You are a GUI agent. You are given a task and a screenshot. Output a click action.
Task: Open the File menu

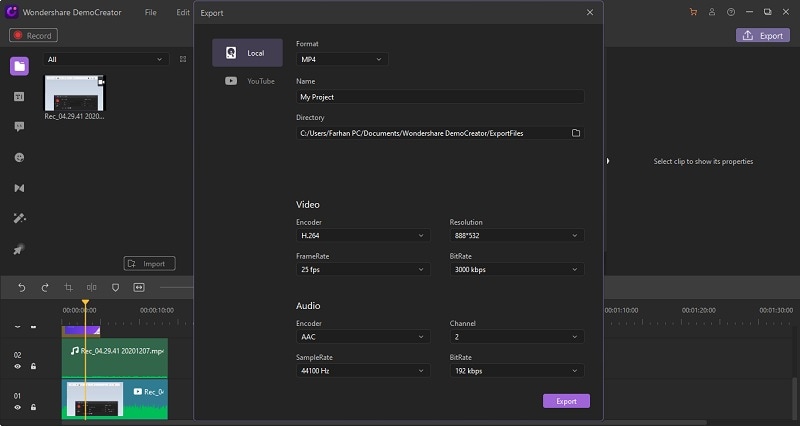coord(150,12)
